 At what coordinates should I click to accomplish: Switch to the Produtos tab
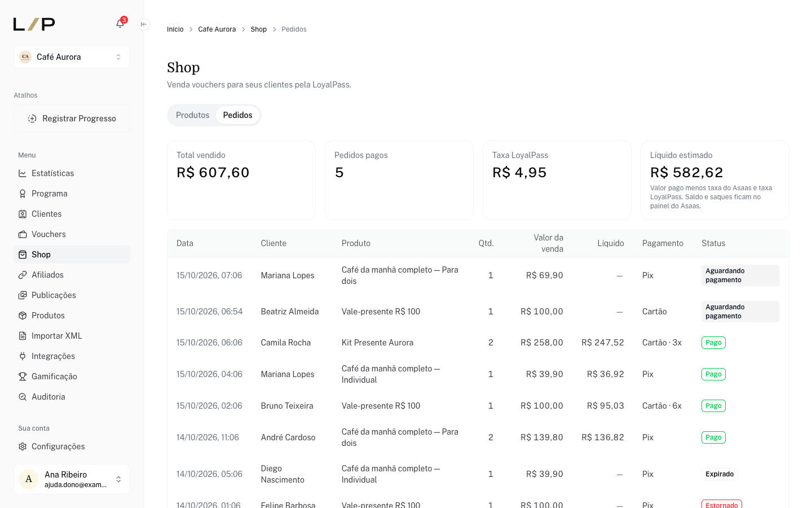tap(192, 115)
